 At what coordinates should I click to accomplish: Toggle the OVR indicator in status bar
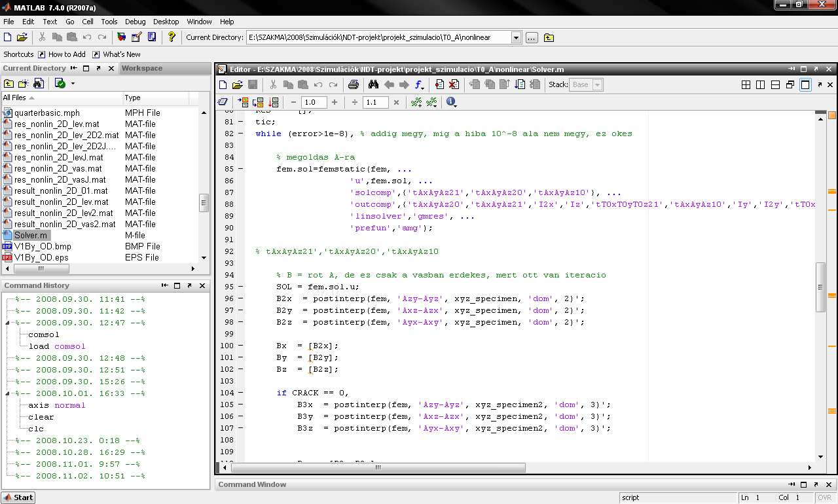click(824, 497)
